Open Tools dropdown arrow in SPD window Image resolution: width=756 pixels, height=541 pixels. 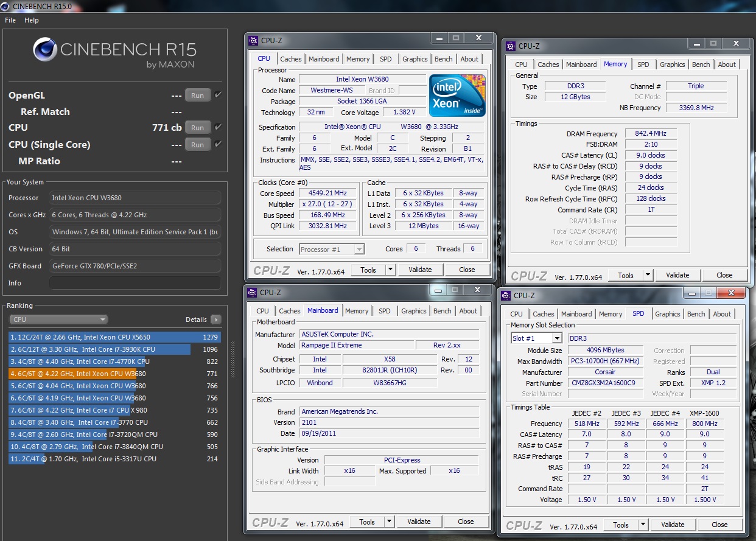[642, 525]
